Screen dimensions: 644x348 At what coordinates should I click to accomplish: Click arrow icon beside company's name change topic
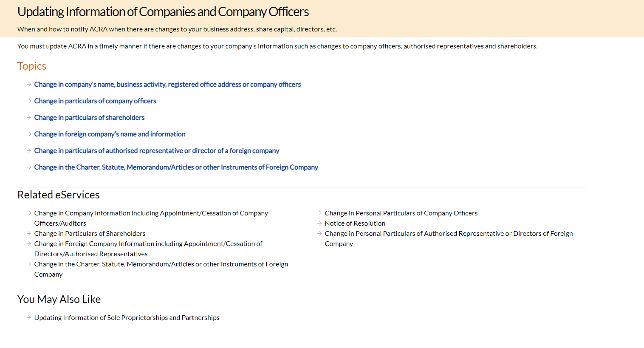pos(29,84)
